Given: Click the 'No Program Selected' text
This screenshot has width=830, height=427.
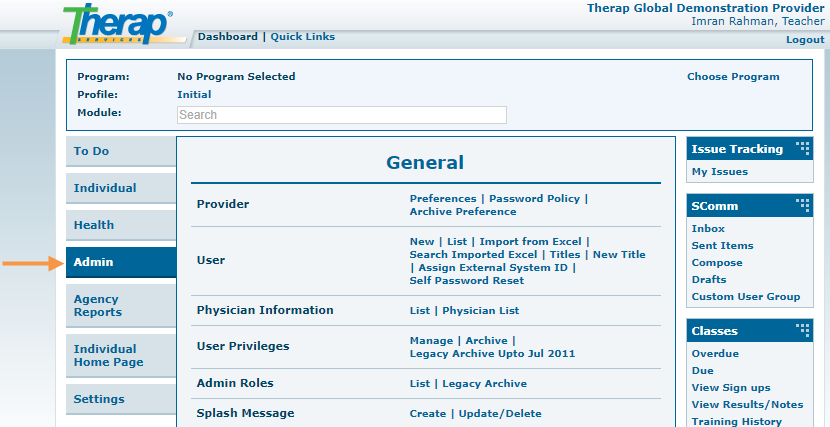Looking at the screenshot, I should pos(236,77).
